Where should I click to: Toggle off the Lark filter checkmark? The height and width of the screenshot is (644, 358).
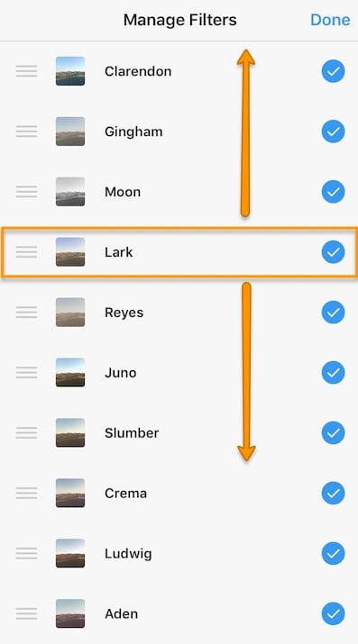[x=333, y=252]
